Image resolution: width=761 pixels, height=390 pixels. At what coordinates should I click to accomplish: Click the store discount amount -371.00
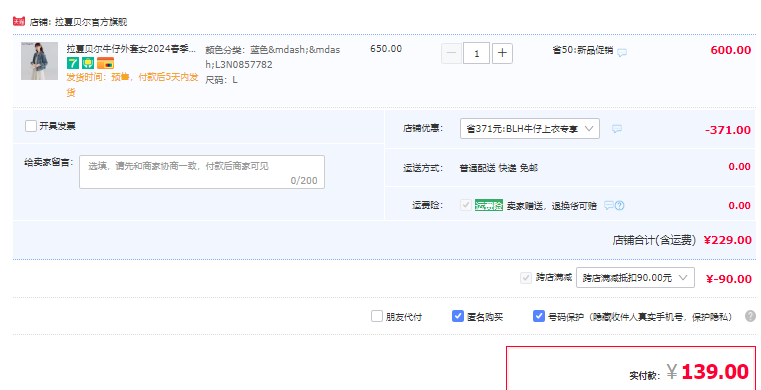coord(728,130)
